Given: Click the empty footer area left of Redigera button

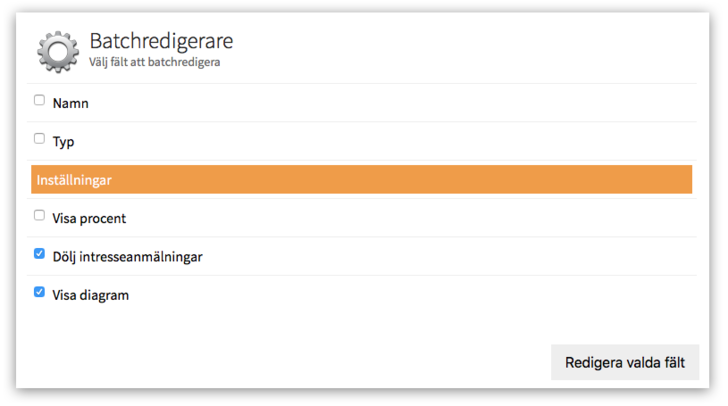Looking at the screenshot, I should (x=300, y=362).
